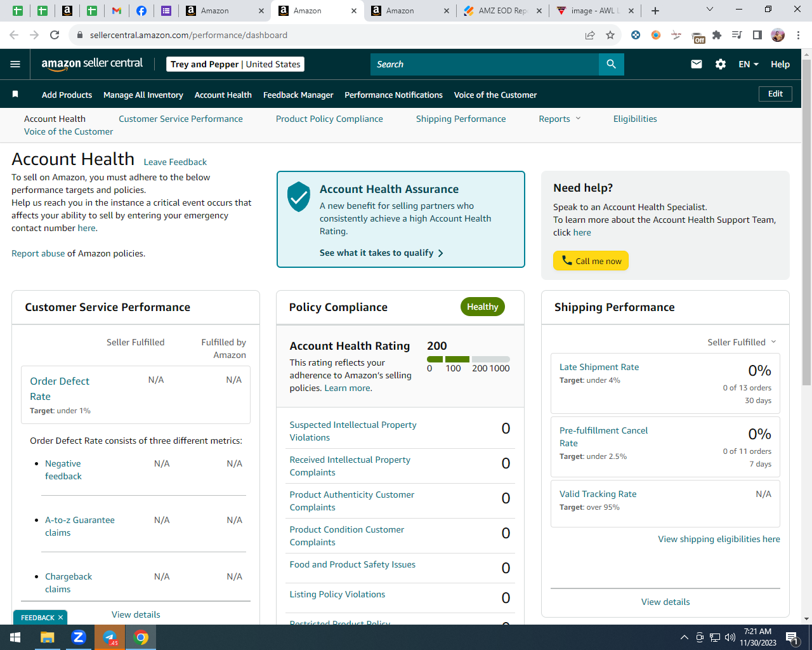This screenshot has width=812, height=650.
Task: Click the orange circular extension icon
Action: point(656,35)
